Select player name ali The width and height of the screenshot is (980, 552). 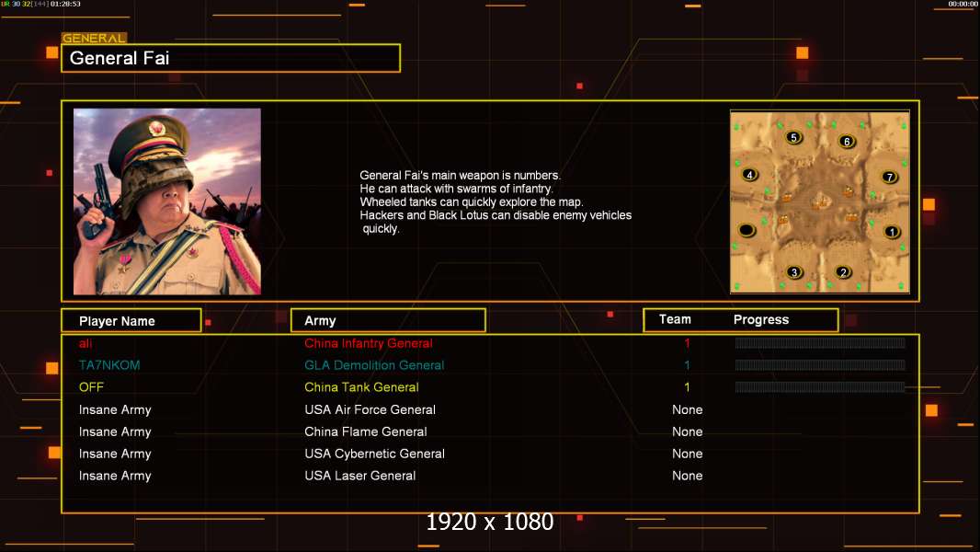85,343
